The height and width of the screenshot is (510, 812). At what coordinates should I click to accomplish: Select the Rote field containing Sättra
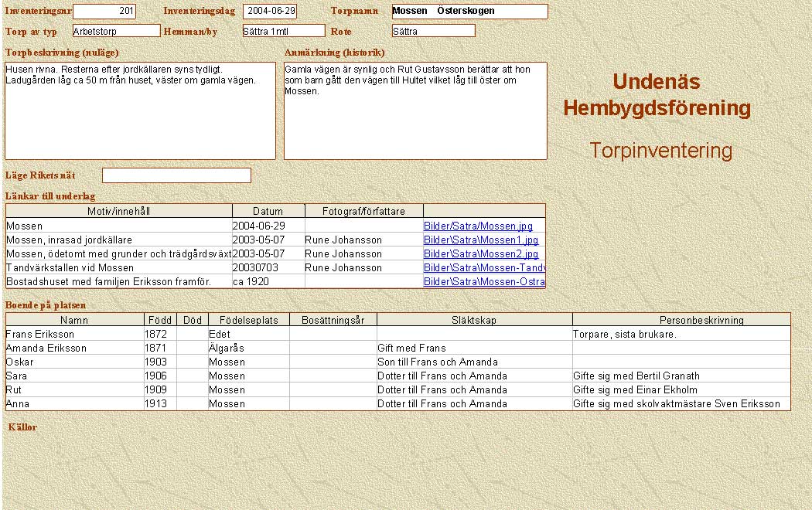point(433,31)
